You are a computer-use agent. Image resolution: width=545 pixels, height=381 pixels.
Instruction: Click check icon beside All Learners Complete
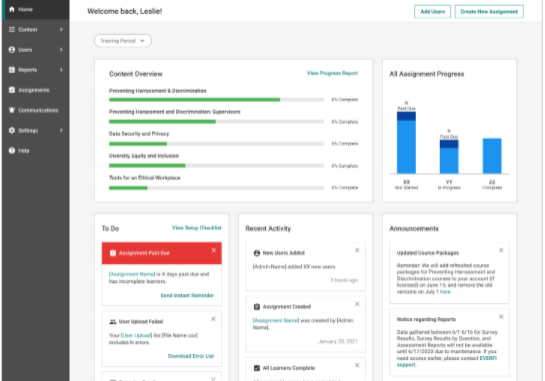257,368
